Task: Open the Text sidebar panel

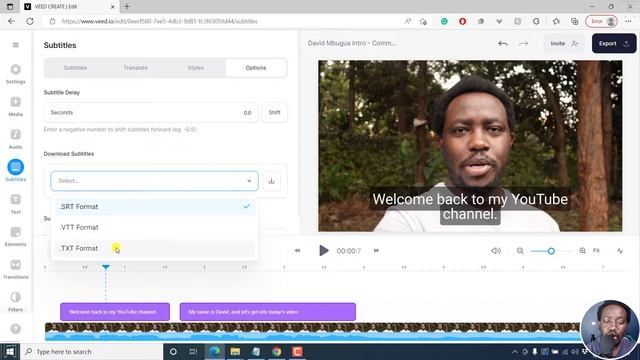Action: [16, 204]
